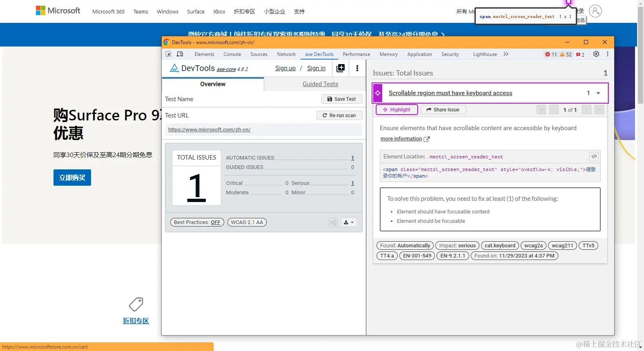Open DevTools settings gear

click(596, 54)
